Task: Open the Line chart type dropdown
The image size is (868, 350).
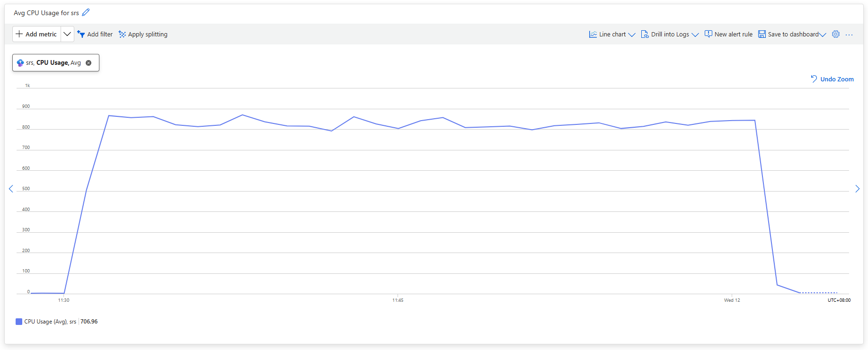Action: 612,34
